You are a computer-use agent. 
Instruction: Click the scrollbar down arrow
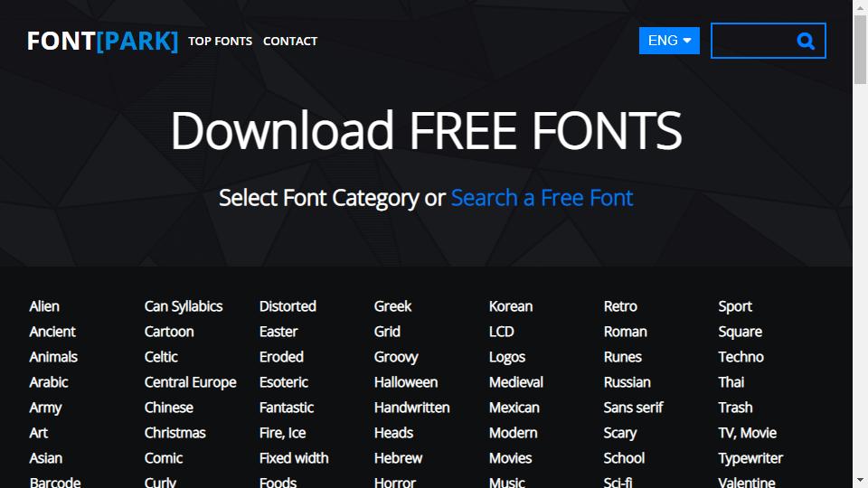tap(860, 481)
